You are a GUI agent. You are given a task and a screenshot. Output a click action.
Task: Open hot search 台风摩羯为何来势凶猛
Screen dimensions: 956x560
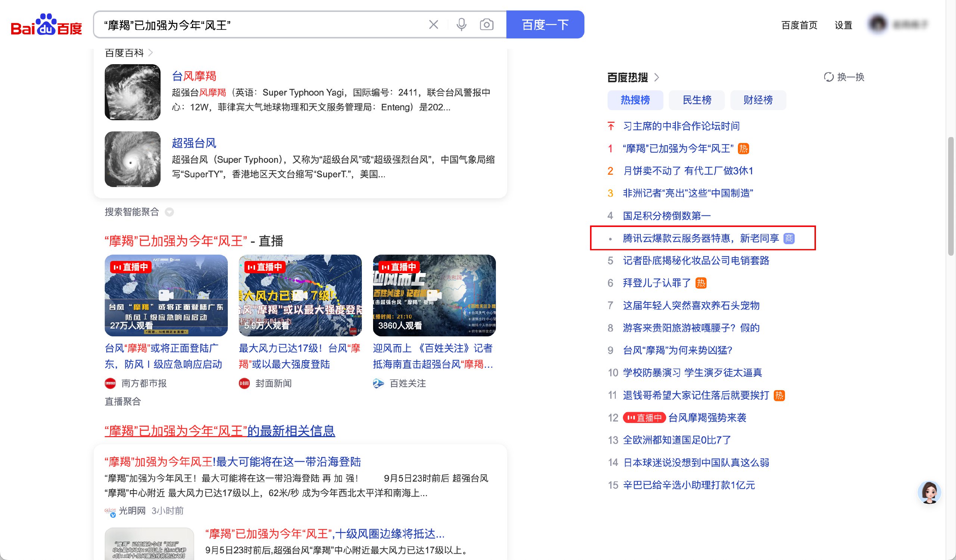(677, 350)
